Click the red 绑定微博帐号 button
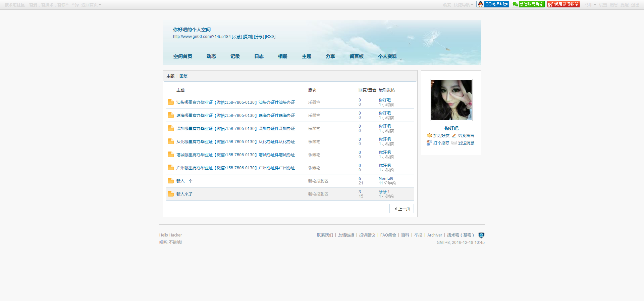The width and height of the screenshot is (644, 301). [x=564, y=4]
